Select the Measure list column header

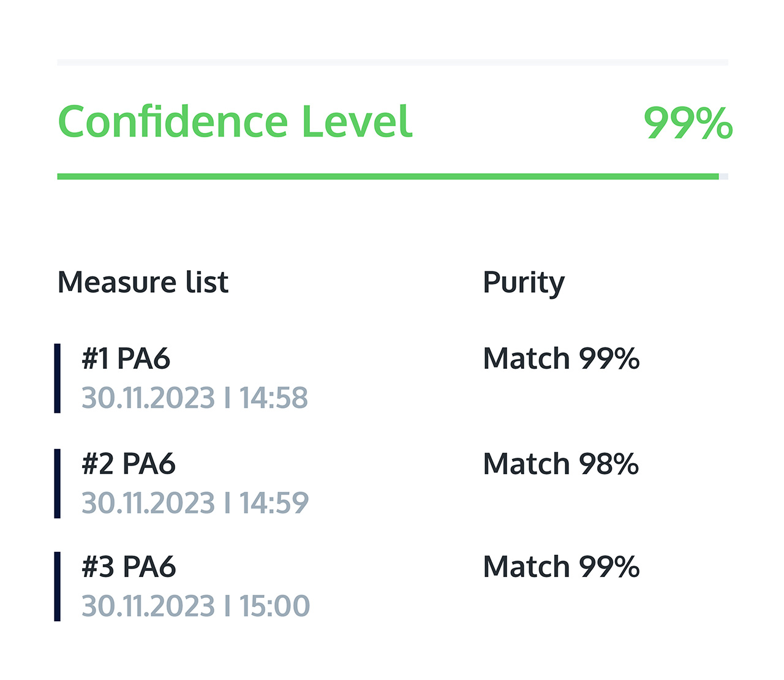tap(143, 282)
